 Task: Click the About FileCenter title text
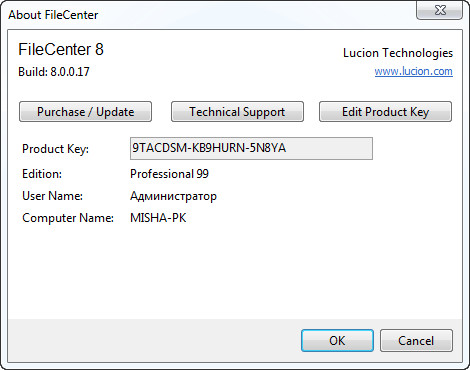pyautogui.click(x=53, y=15)
